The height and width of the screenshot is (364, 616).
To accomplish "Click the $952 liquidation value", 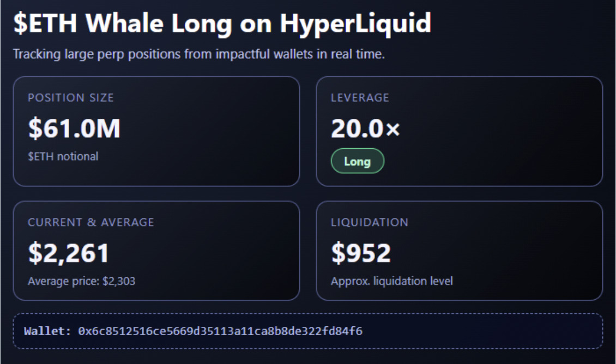I will coord(361,253).
